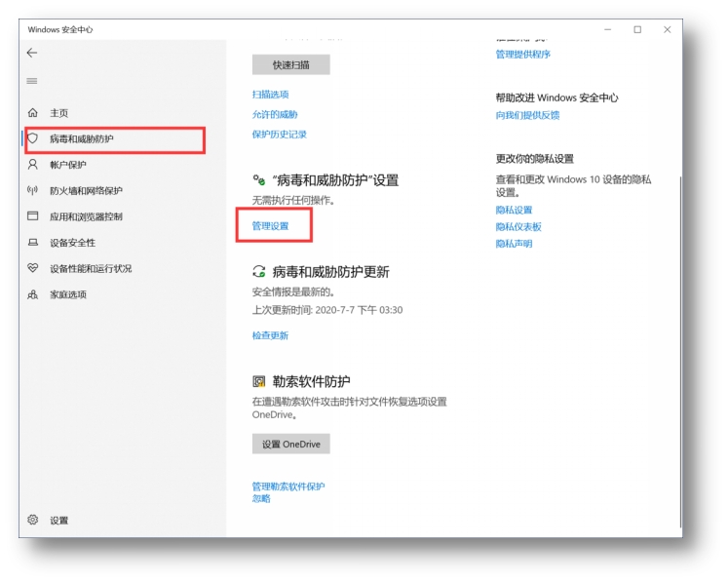Click the 帮助改进 Windows 安全中心 heading
The image size is (728, 583).
[x=557, y=98]
